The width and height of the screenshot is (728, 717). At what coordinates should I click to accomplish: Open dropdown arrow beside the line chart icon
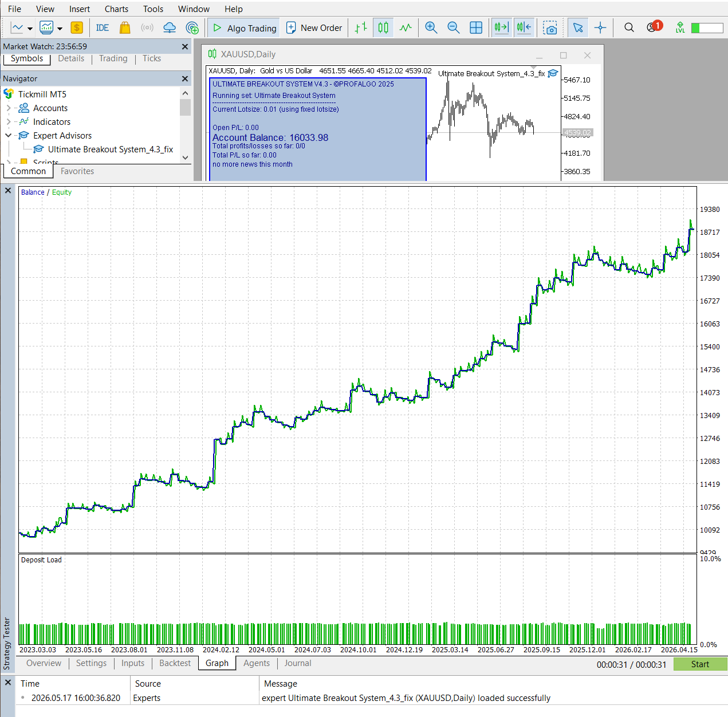click(30, 28)
